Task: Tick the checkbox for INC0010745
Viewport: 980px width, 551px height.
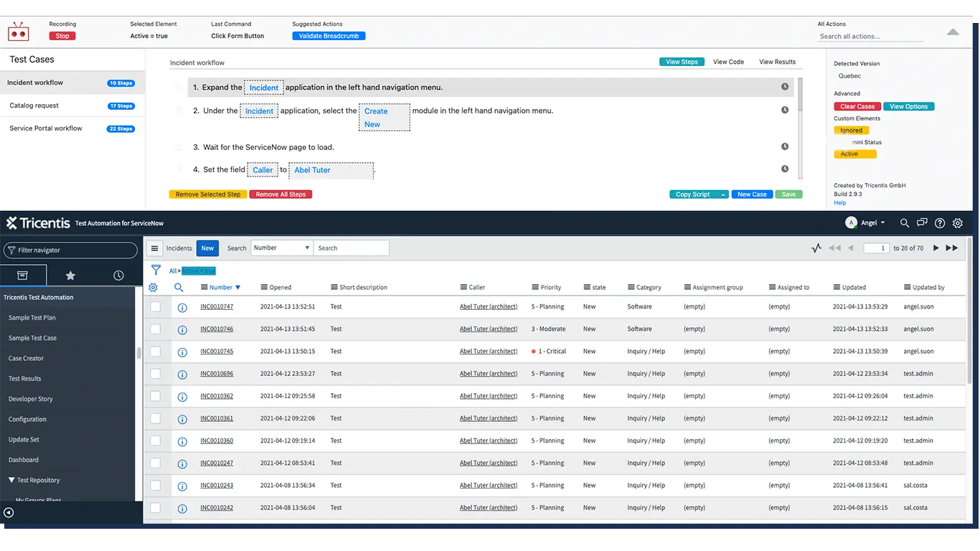Action: point(156,351)
